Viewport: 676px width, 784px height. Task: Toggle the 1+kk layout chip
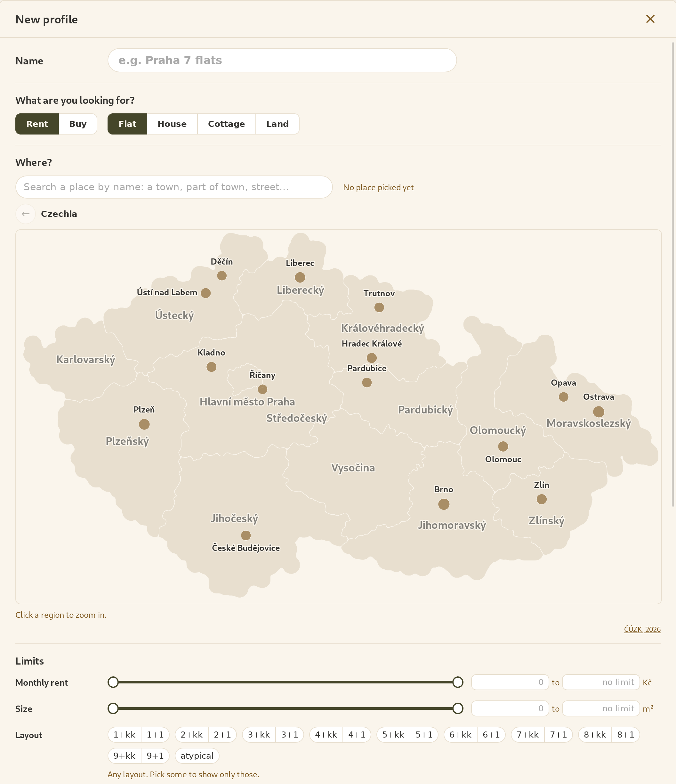click(125, 734)
